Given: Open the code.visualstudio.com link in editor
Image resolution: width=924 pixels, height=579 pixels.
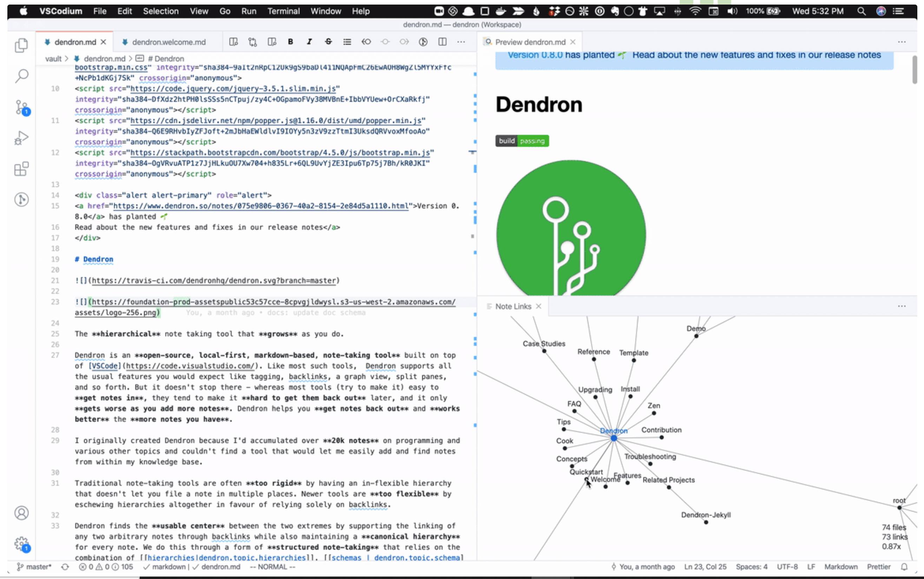Looking at the screenshot, I should click(x=190, y=366).
